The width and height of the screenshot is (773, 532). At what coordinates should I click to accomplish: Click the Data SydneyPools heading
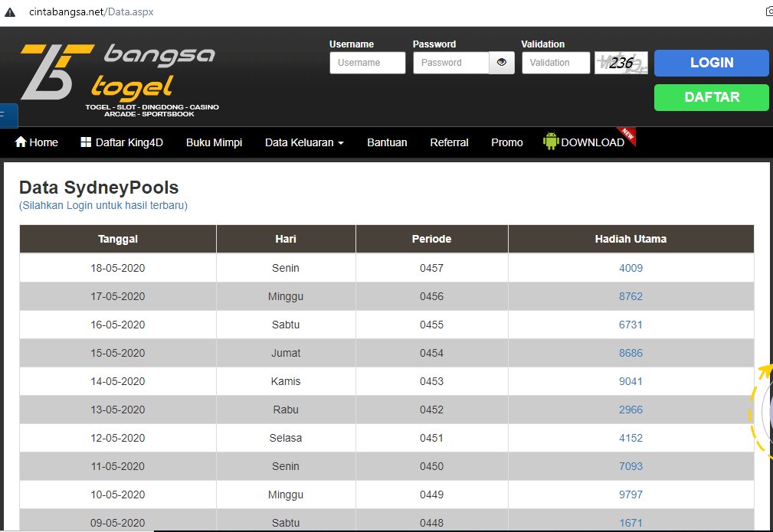click(99, 188)
